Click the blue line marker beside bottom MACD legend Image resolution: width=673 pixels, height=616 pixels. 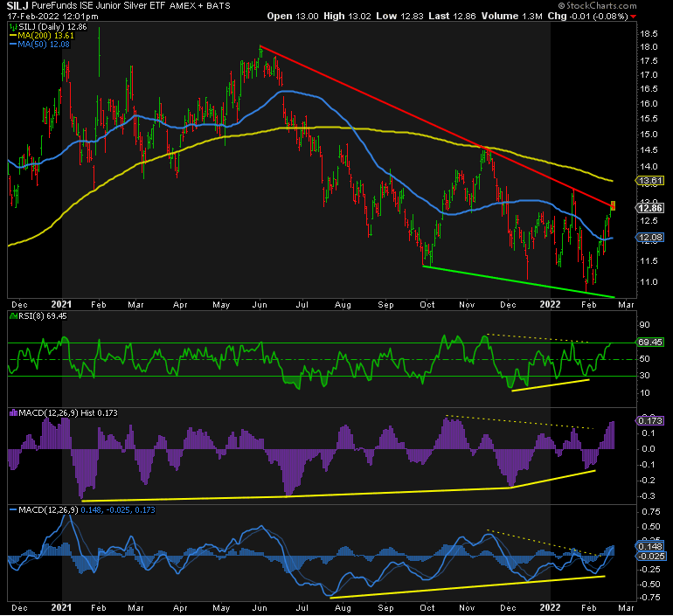(x=13, y=510)
